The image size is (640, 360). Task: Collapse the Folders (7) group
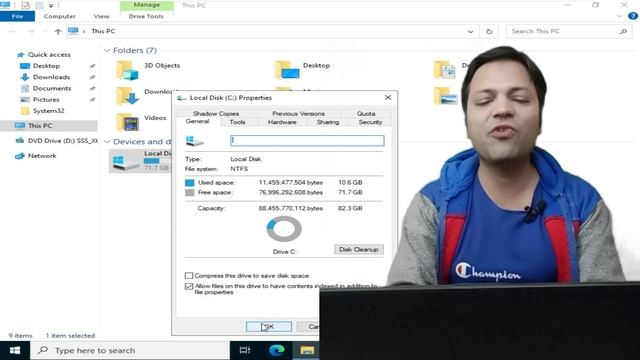(107, 50)
